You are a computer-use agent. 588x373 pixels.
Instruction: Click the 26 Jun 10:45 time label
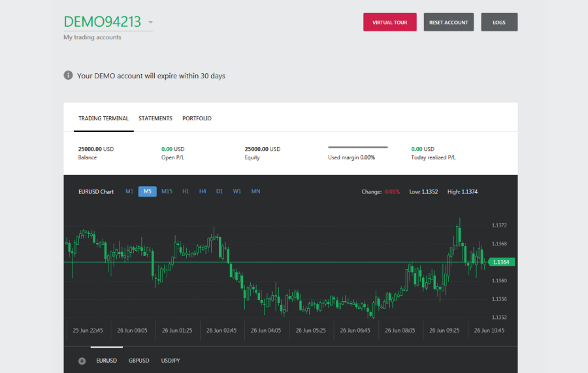[489, 331]
